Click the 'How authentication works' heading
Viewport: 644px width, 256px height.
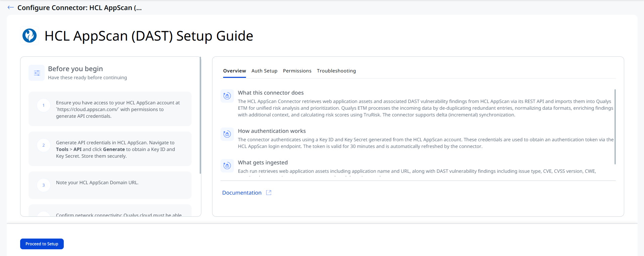pos(272,131)
